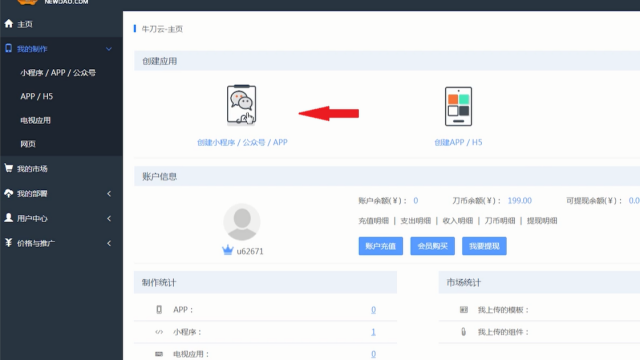Viewport: 640px width, 360px height.
Task: Click the 牛刀云-主页 breadcrumb title
Action: 162,29
